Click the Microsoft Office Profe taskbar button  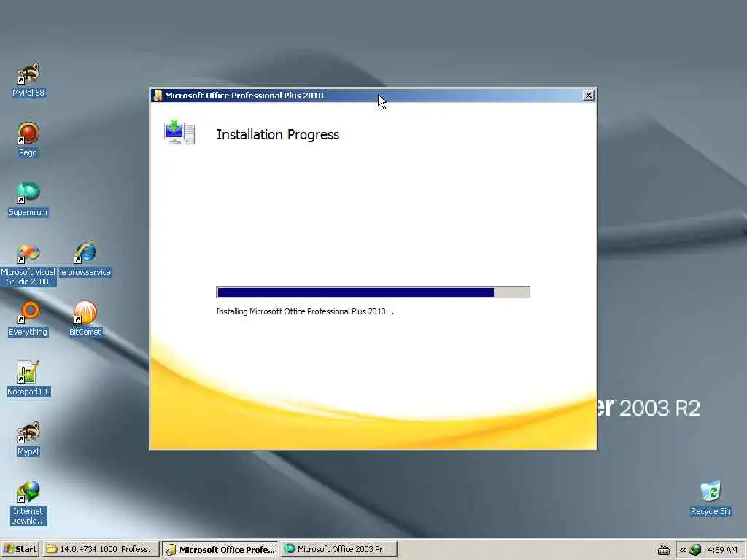220,549
